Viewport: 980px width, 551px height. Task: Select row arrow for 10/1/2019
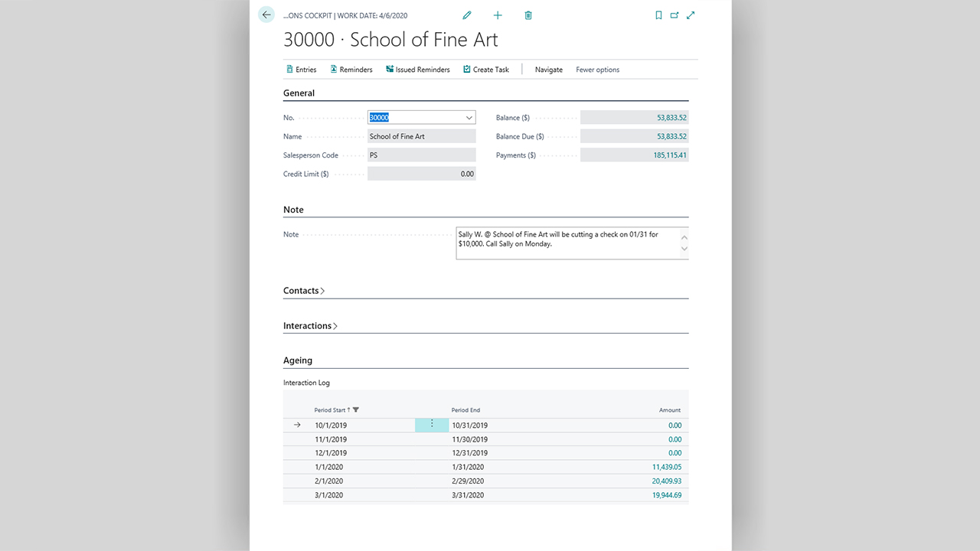pos(297,425)
